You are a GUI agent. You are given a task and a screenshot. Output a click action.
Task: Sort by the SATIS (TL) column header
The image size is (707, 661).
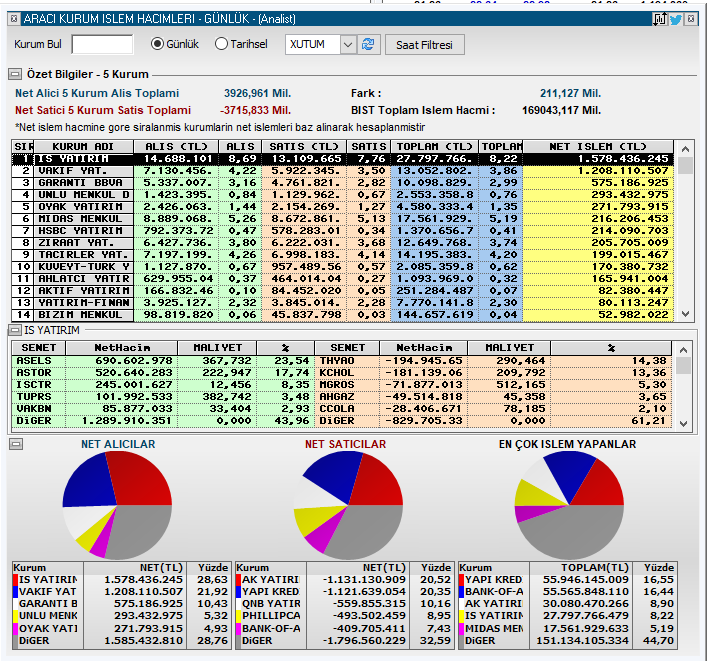304,147
